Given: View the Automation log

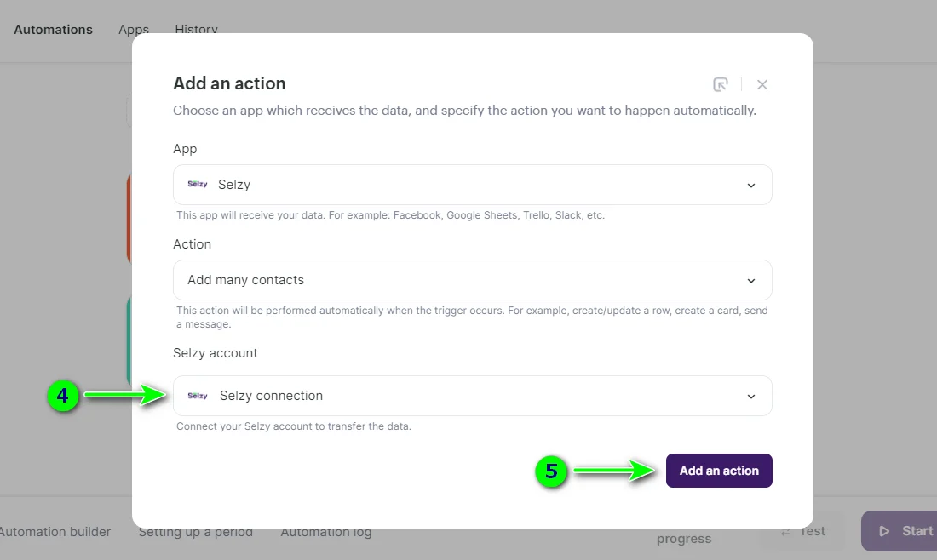Looking at the screenshot, I should (325, 531).
